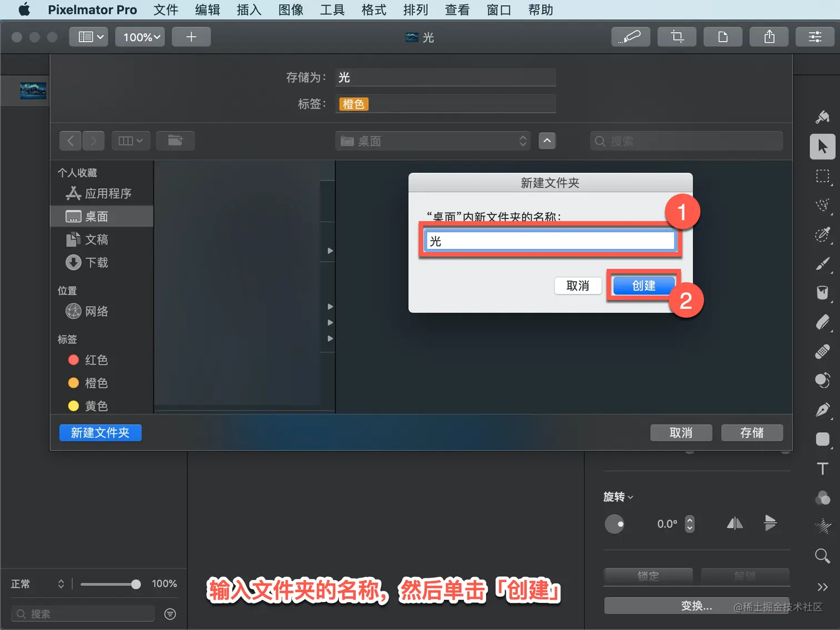Open the 桌面 location popup
This screenshot has width=840, height=630.
click(433, 141)
